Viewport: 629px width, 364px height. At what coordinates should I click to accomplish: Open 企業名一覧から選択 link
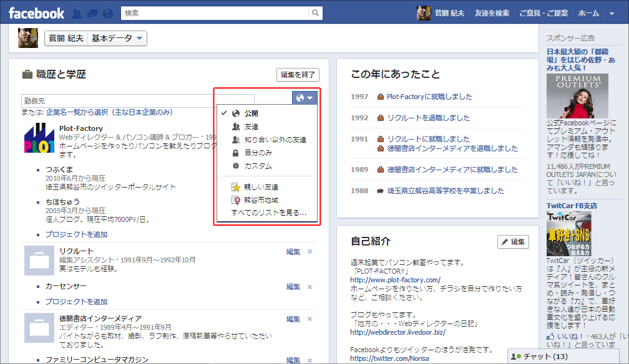109,112
